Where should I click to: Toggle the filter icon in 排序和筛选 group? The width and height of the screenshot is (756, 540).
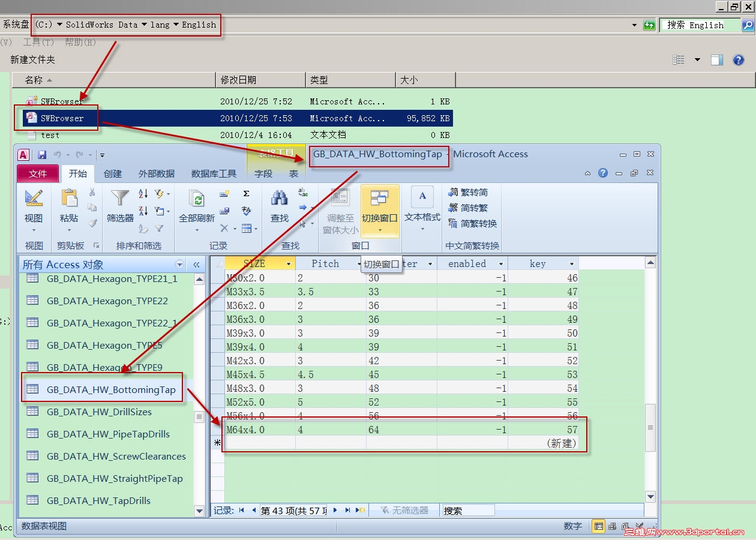(x=159, y=229)
